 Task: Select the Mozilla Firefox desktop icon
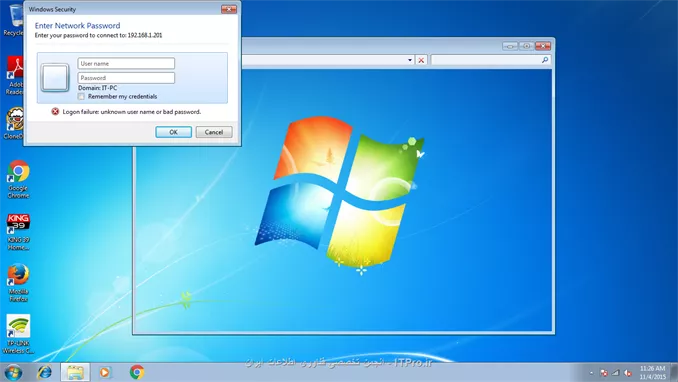tap(18, 282)
